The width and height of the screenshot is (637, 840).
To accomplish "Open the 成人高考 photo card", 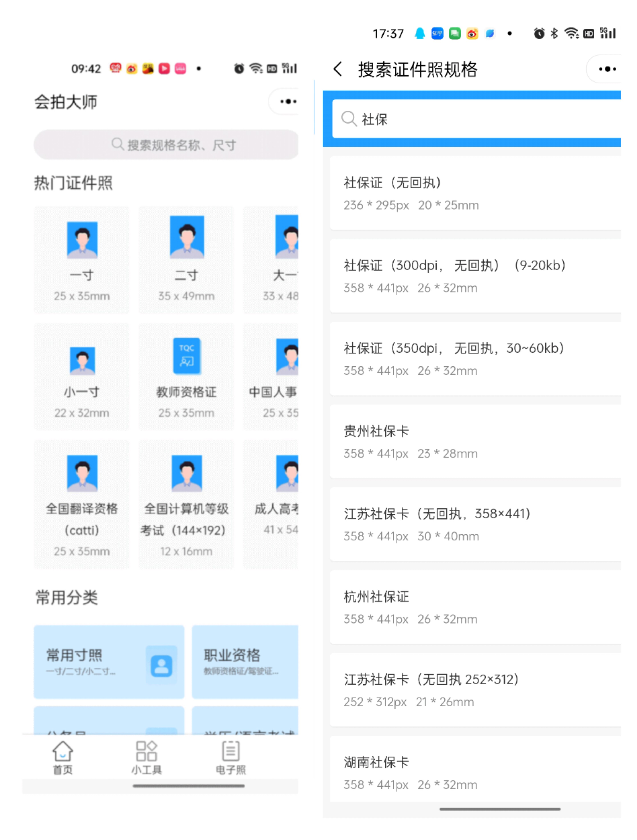I will pos(271,504).
